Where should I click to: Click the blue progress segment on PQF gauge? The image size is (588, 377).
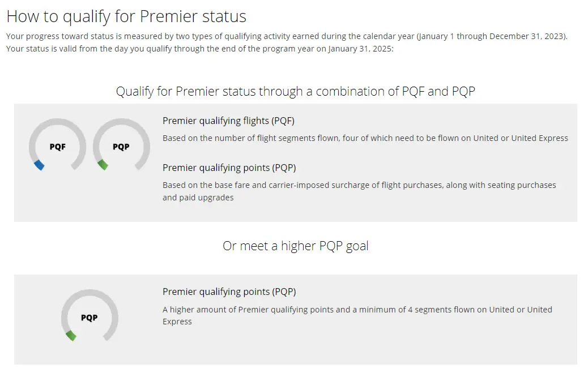pyautogui.click(x=39, y=165)
